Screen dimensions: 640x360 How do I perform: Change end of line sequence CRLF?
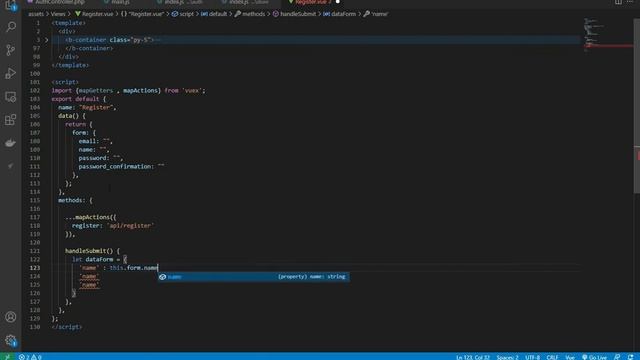click(x=552, y=357)
